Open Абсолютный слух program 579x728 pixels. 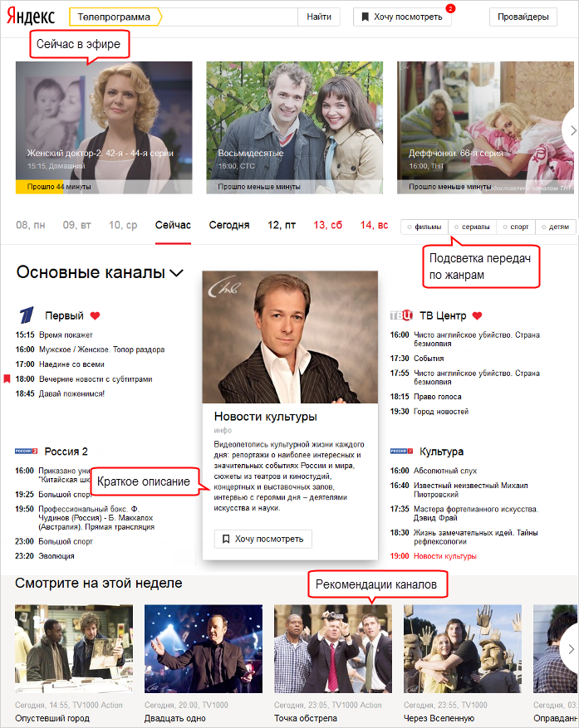(445, 471)
